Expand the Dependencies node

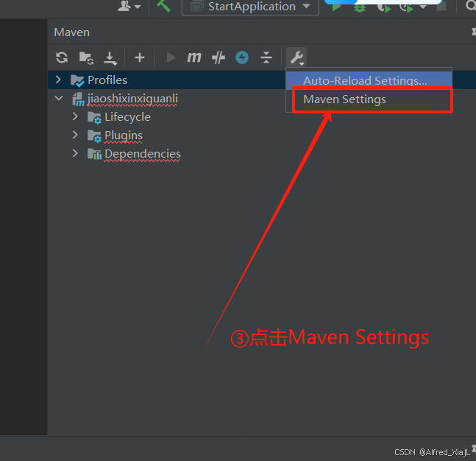75,153
